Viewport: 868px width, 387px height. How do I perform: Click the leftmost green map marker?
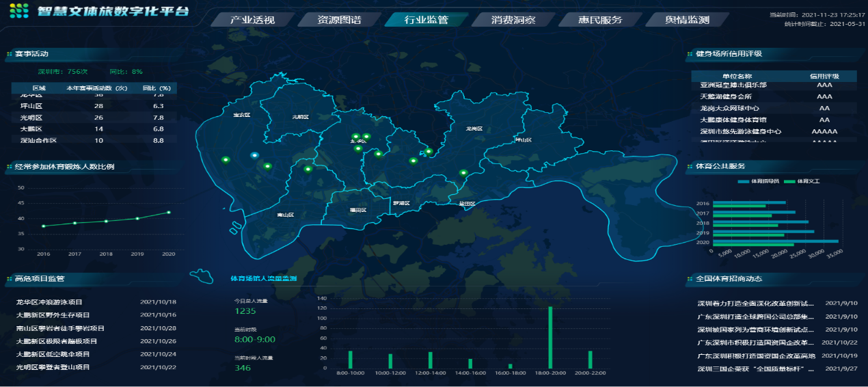[x=226, y=160]
